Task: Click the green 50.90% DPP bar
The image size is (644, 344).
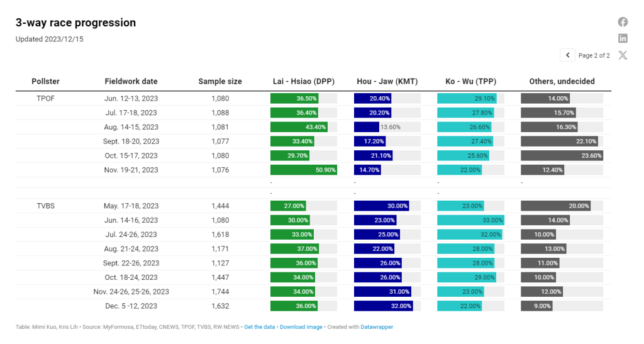Action: (x=303, y=170)
